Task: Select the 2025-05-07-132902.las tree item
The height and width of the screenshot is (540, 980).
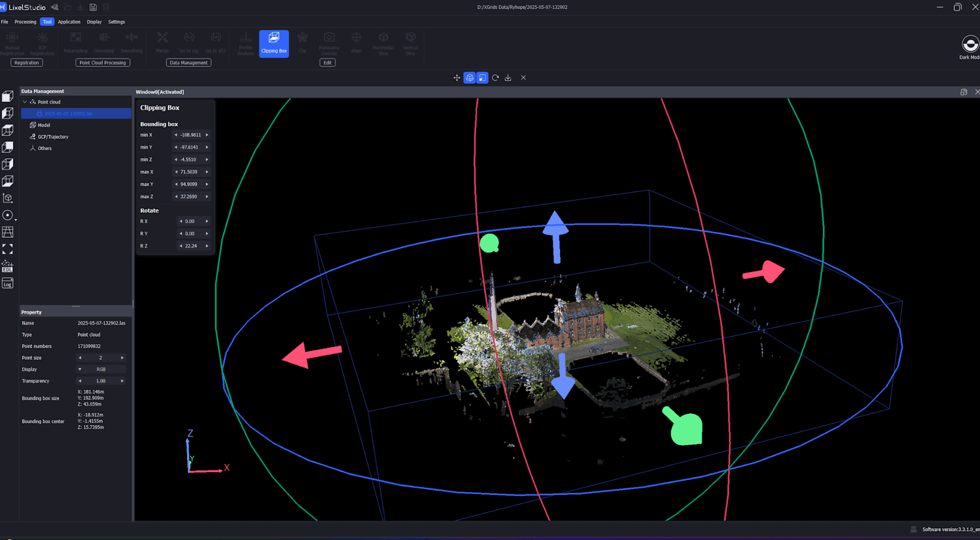Action: [76, 113]
